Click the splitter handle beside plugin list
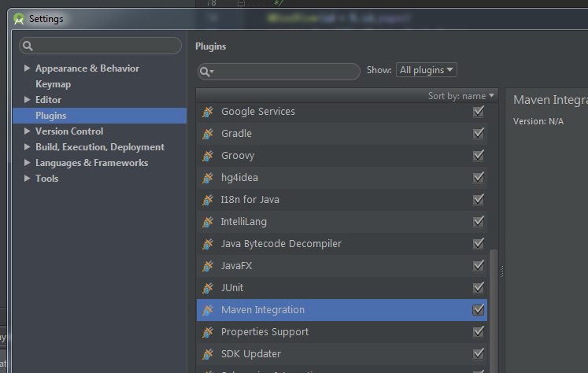Image resolution: width=588 pixels, height=373 pixels. (x=501, y=271)
